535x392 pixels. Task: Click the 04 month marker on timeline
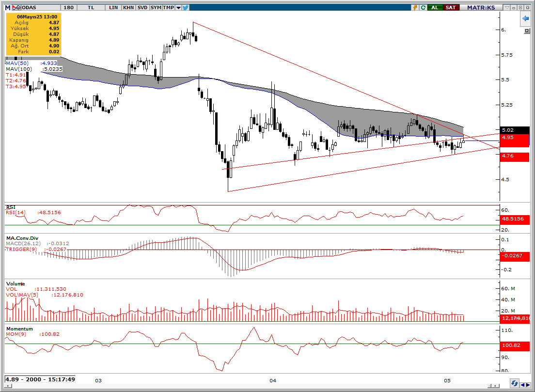click(273, 380)
